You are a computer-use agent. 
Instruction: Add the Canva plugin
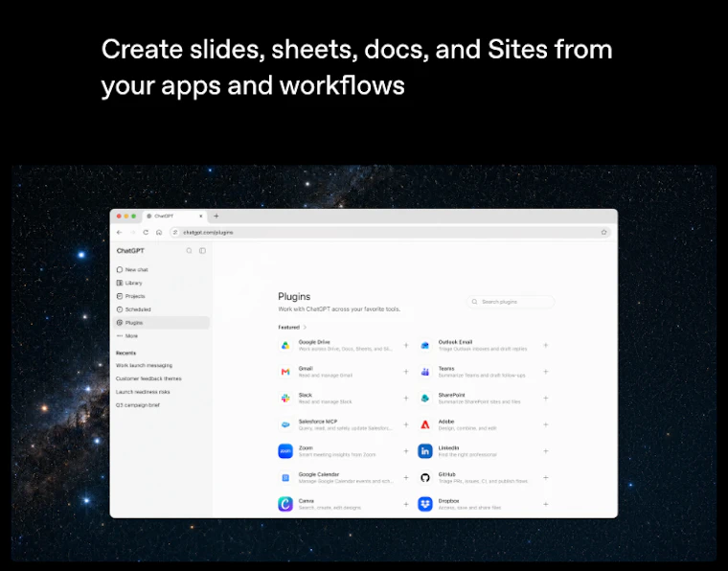tap(406, 504)
